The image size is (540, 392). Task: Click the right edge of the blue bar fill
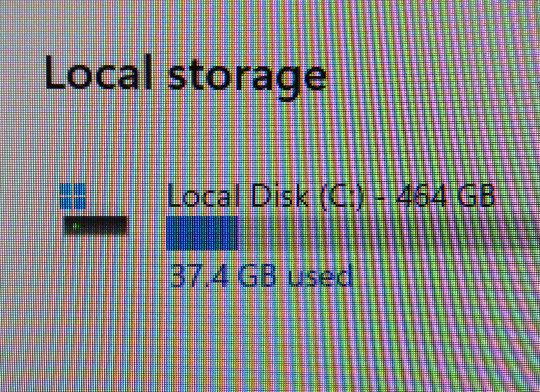(236, 233)
